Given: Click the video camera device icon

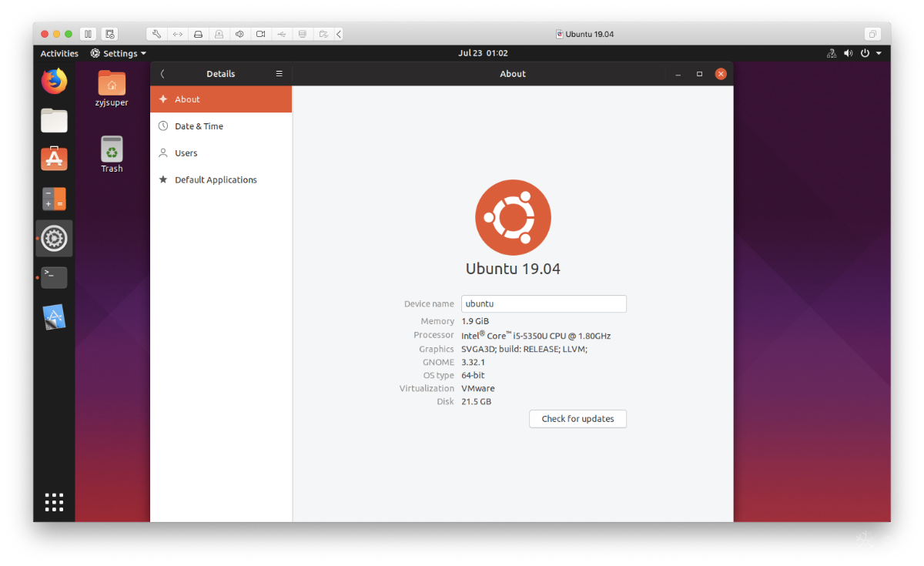Looking at the screenshot, I should tap(260, 34).
